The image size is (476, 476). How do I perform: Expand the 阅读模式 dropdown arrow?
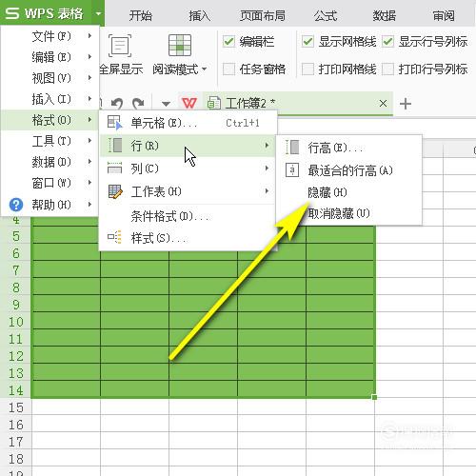point(205,69)
